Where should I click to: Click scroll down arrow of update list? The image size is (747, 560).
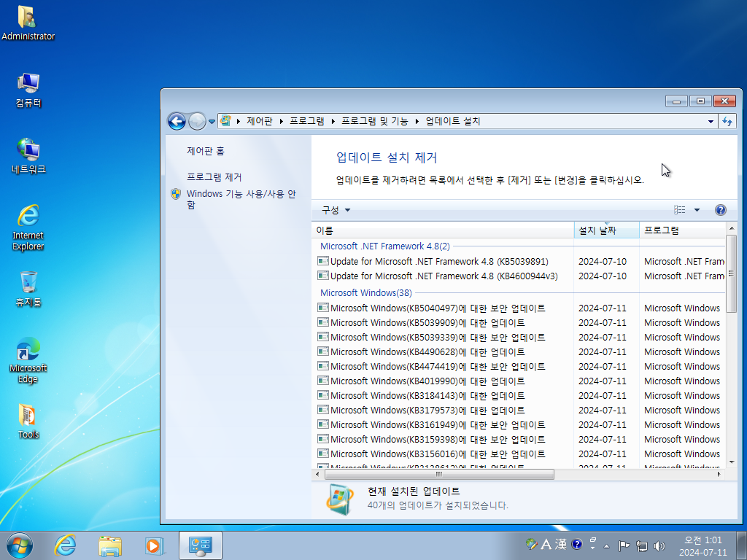[x=732, y=462]
